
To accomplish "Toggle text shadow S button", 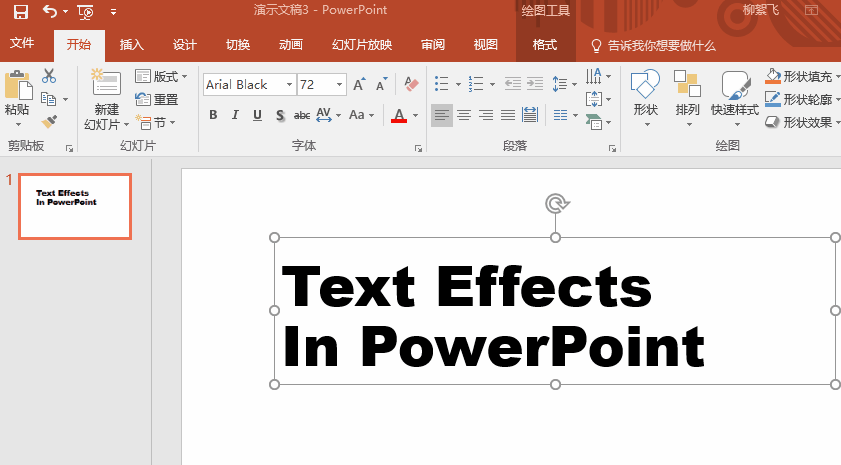I will 279,115.
